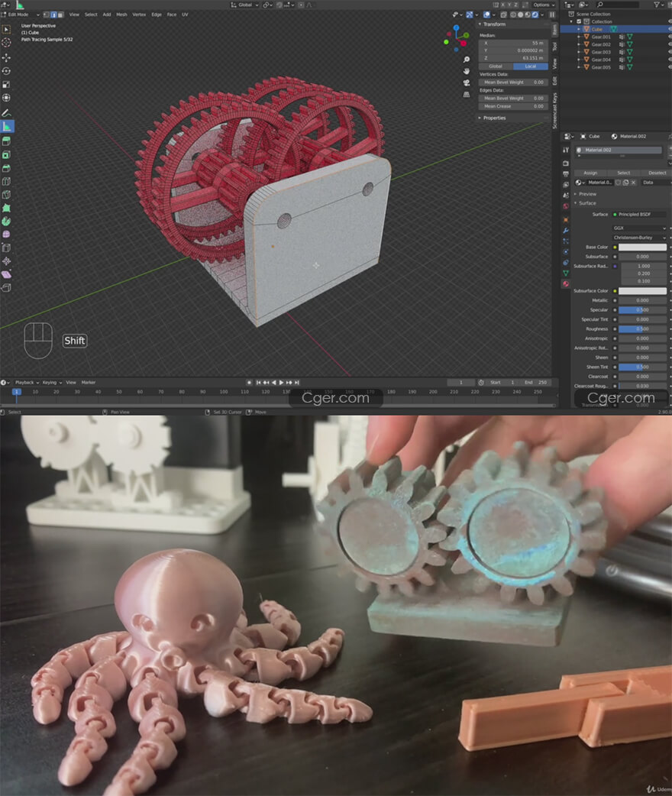Toggle rendered viewport shading
The width and height of the screenshot is (672, 796).
click(535, 15)
